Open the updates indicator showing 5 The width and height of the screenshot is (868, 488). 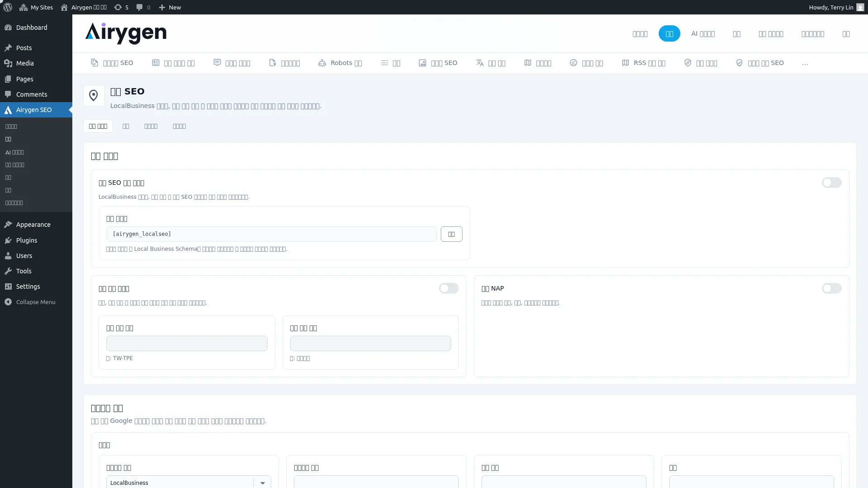[121, 7]
